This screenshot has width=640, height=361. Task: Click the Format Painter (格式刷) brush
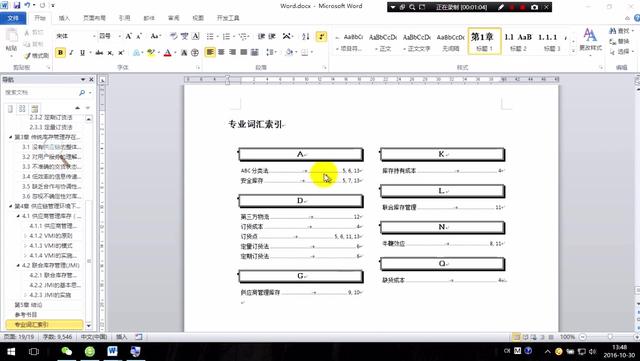click(36, 56)
